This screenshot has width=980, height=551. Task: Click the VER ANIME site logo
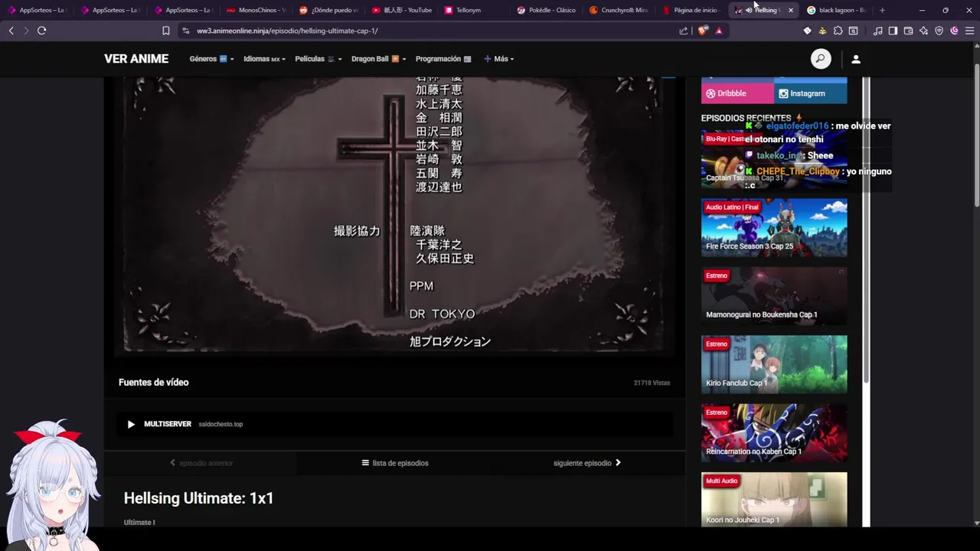136,59
